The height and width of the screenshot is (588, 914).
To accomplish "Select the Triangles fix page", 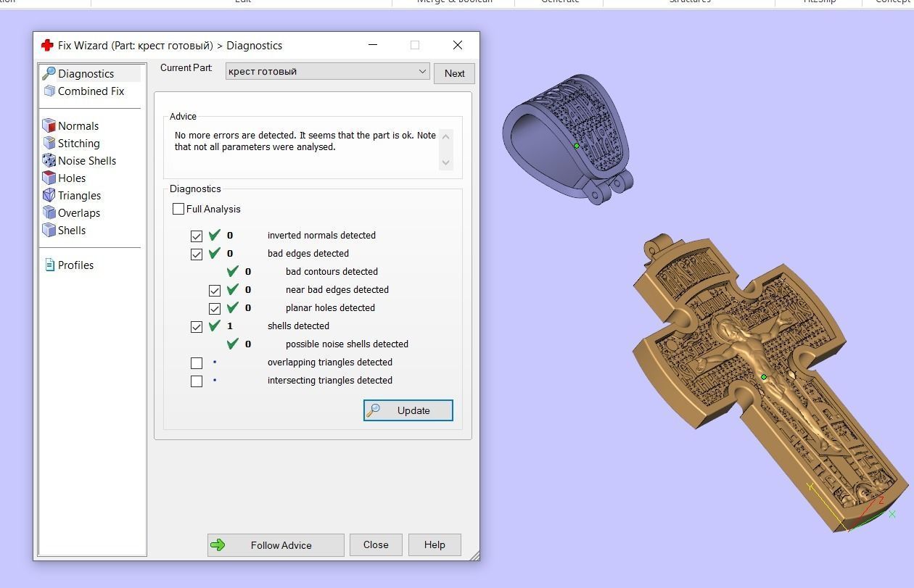I will pos(72,195).
